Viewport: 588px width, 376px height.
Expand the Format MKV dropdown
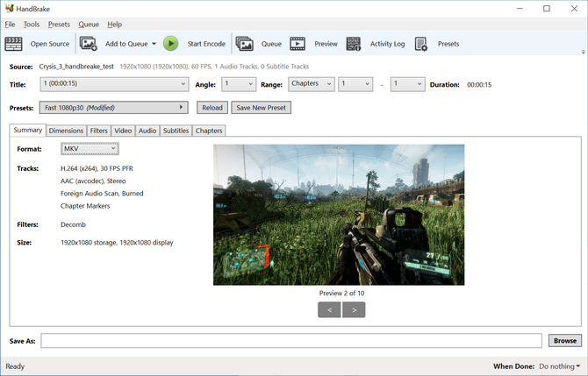[90, 149]
